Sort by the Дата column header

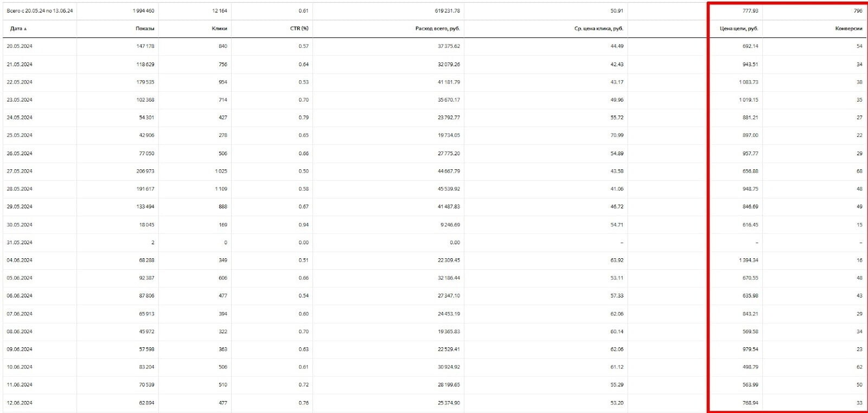[x=16, y=29]
